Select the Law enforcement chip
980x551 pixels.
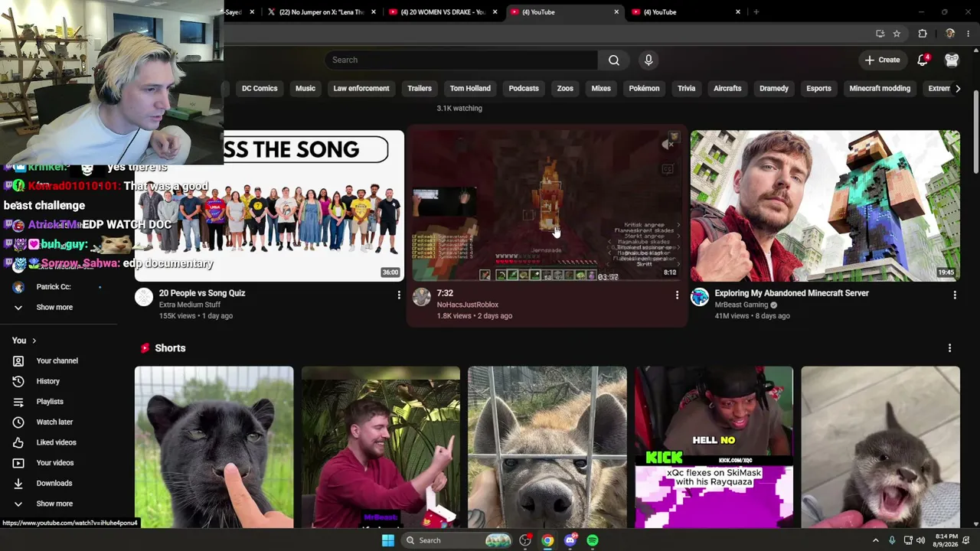[x=361, y=88]
